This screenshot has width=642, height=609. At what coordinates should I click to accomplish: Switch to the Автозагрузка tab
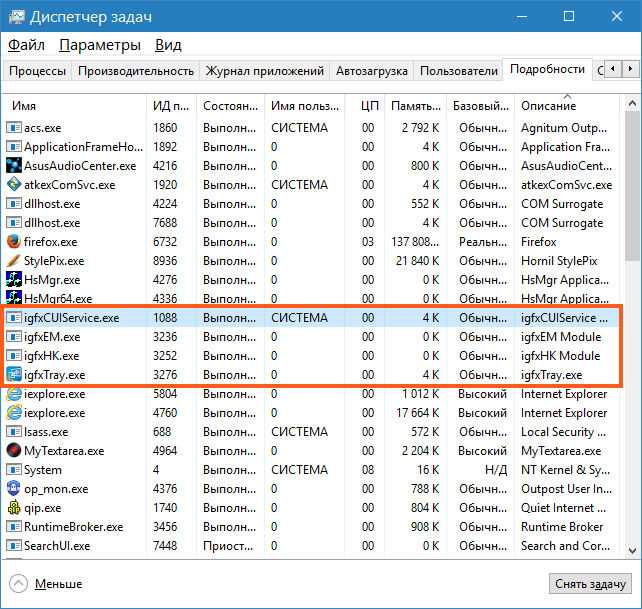click(372, 71)
